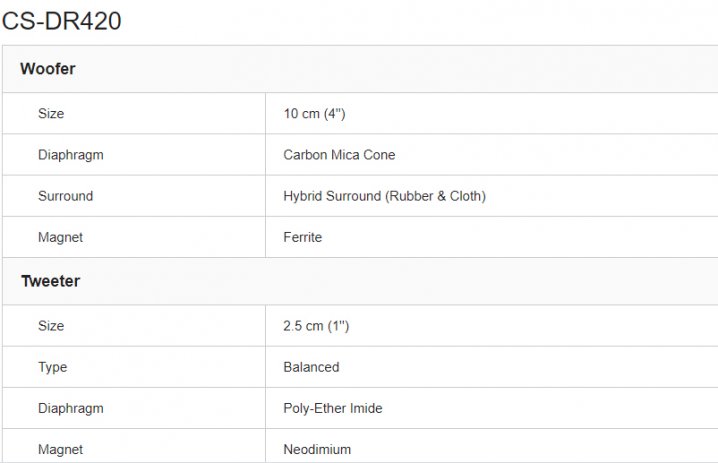Select the Carbon Mica Cone value

pyautogui.click(x=339, y=155)
